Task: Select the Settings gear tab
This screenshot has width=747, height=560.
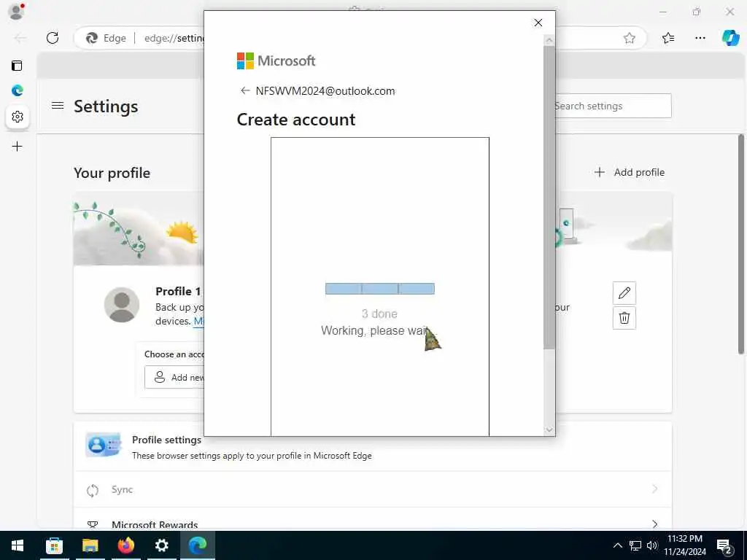Action: (18, 117)
